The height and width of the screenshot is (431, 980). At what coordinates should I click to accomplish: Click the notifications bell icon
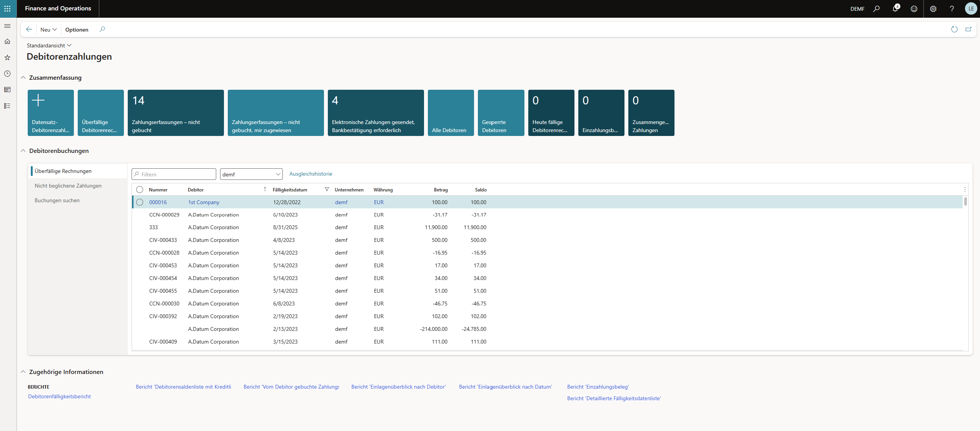[895, 9]
